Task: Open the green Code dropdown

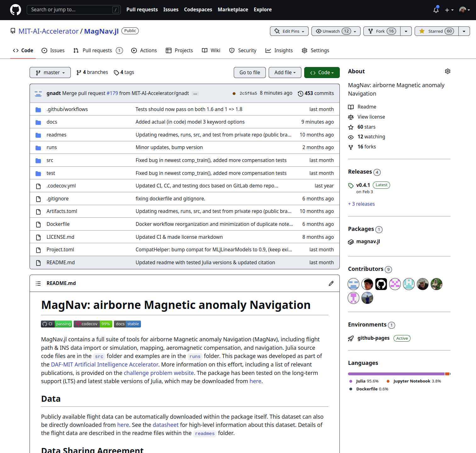Action: click(x=322, y=73)
